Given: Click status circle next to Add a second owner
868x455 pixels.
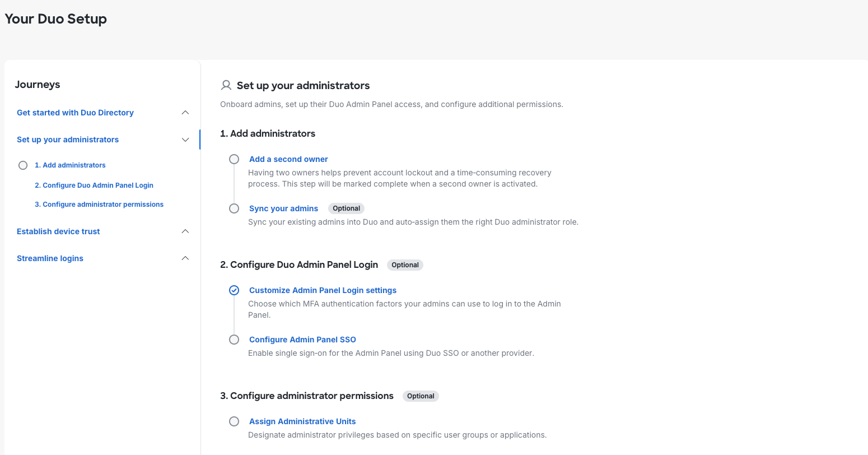Looking at the screenshot, I should point(234,159).
